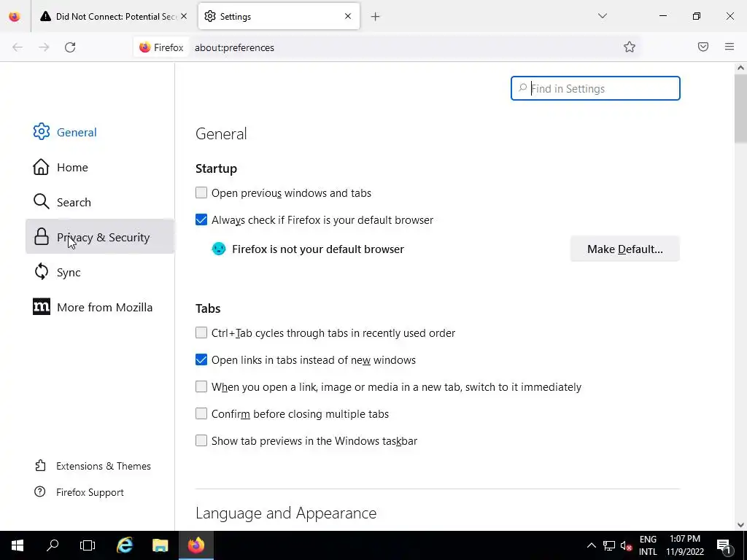The height and width of the screenshot is (560, 747).
Task: Click the back navigation arrow
Action: coord(18,47)
